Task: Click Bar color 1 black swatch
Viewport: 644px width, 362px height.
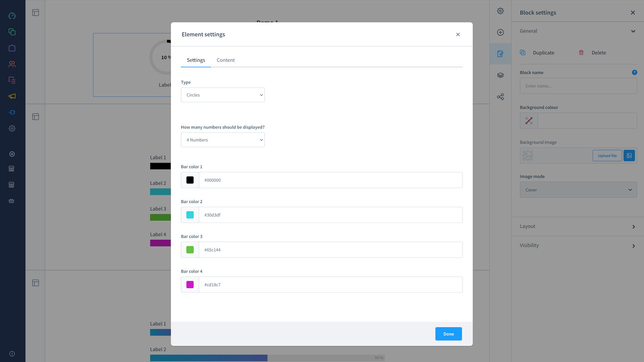Action: click(190, 180)
